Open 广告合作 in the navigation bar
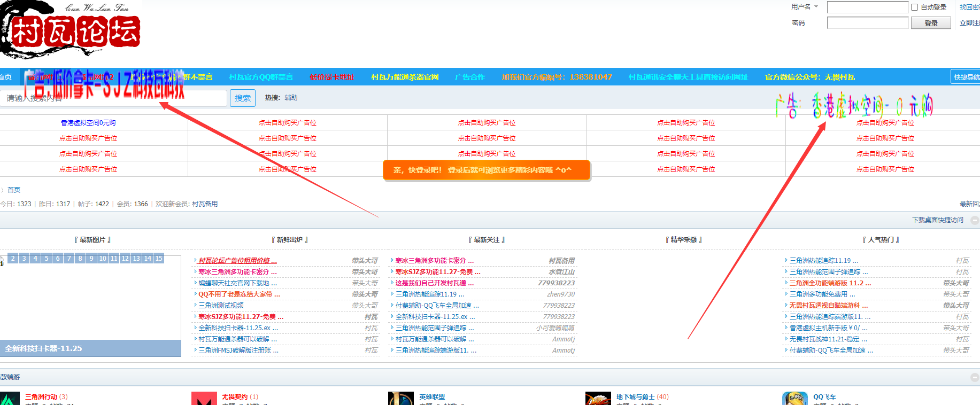The height and width of the screenshot is (405, 980). 470,77
